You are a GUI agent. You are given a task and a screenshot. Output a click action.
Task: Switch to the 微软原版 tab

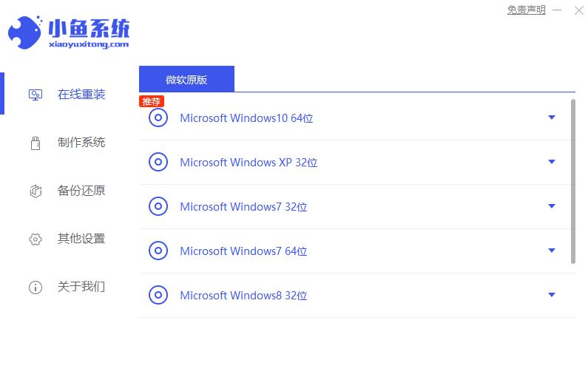[186, 79]
